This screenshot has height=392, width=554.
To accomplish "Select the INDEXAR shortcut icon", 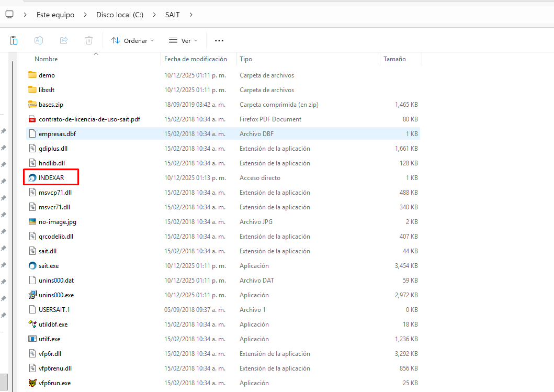I will pyautogui.click(x=32, y=178).
